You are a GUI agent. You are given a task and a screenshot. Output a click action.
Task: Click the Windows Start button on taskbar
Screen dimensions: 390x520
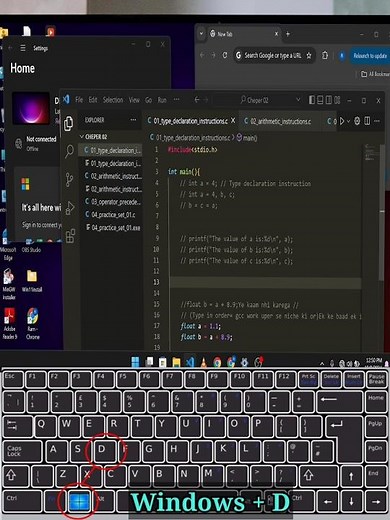(136, 362)
